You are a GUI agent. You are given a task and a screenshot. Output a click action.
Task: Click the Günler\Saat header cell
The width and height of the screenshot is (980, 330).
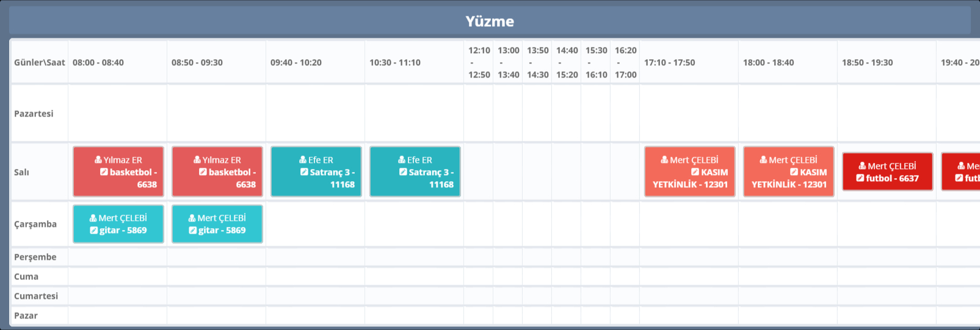point(40,62)
